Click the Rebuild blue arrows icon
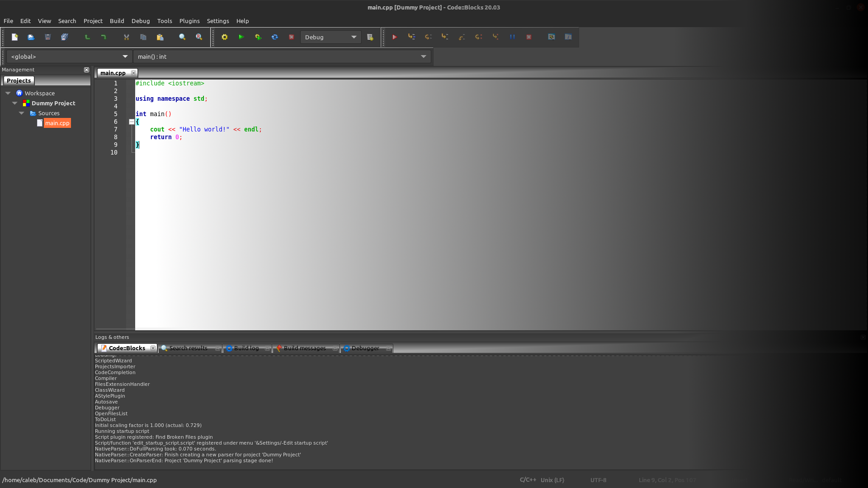Image resolution: width=868 pixels, height=488 pixels. (x=275, y=37)
